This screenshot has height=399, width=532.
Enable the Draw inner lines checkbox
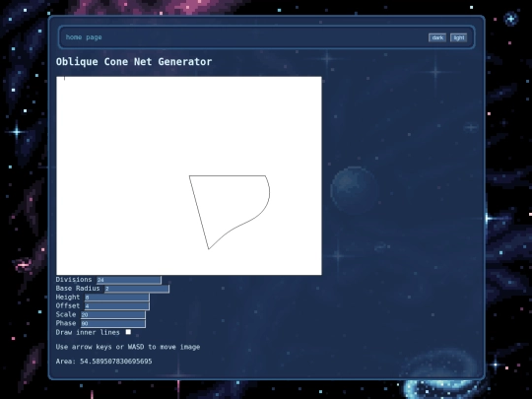(128, 332)
